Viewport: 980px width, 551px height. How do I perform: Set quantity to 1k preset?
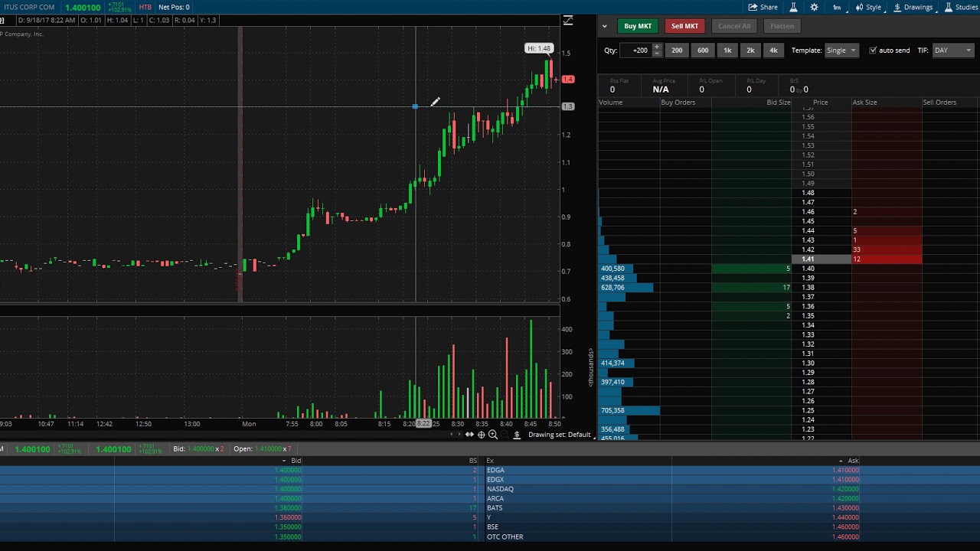[x=727, y=51]
